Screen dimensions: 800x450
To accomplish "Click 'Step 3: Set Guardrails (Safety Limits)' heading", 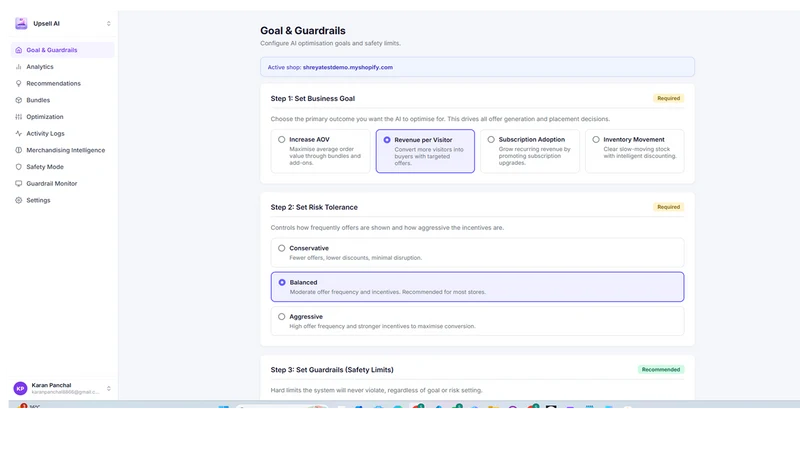I will [332, 370].
